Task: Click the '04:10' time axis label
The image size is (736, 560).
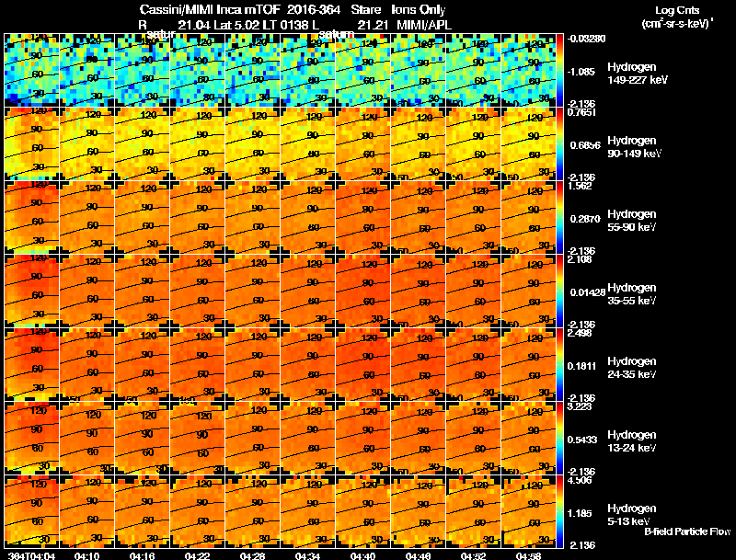Action: tap(86, 555)
